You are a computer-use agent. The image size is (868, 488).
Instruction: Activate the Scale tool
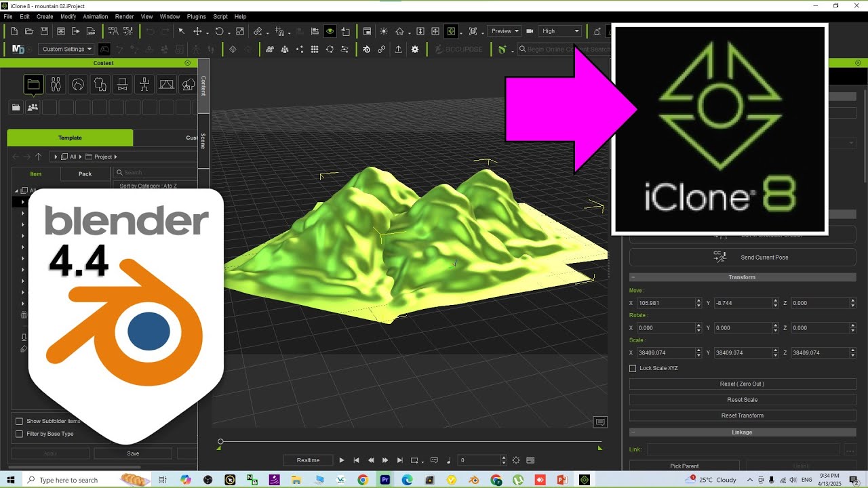(x=239, y=31)
